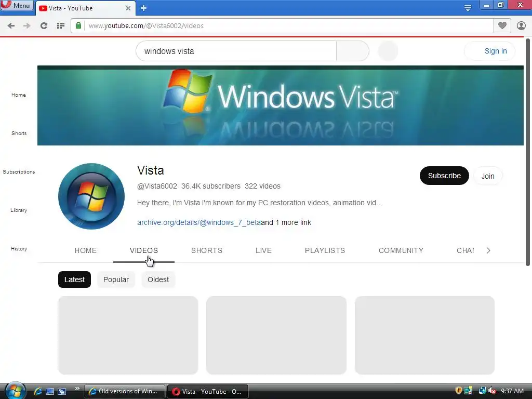Click the Join membership button
532x399 pixels.
pyautogui.click(x=488, y=176)
